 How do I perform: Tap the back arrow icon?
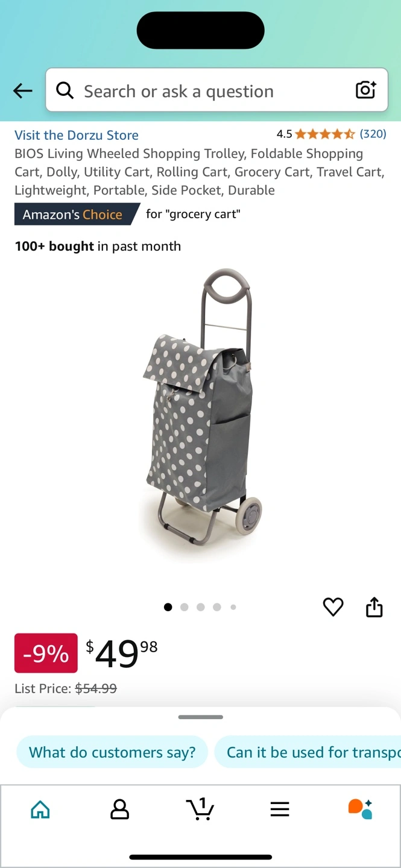[x=23, y=91]
